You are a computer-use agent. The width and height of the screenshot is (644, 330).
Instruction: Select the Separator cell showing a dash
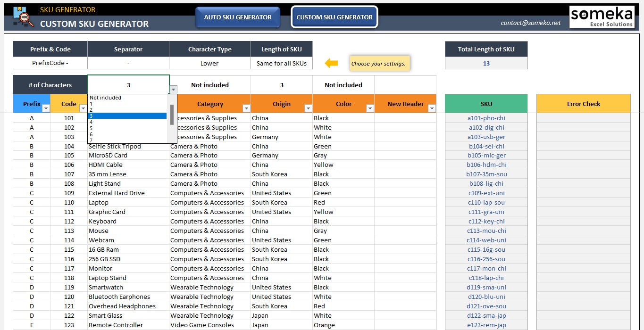pos(128,63)
